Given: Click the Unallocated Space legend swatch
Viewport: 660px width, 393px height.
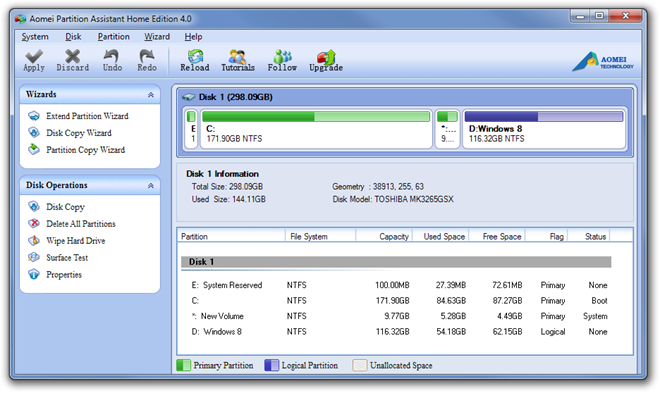Looking at the screenshot, I should (360, 365).
